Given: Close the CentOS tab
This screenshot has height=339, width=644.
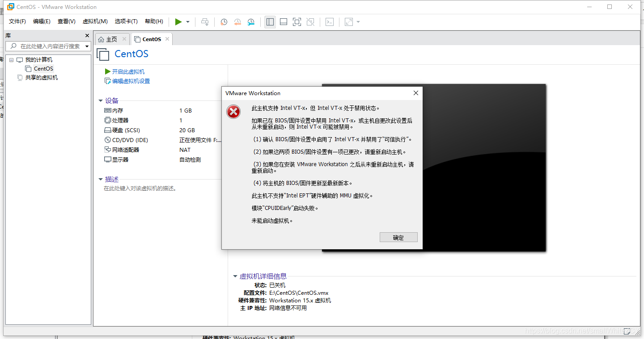Looking at the screenshot, I should [x=167, y=39].
